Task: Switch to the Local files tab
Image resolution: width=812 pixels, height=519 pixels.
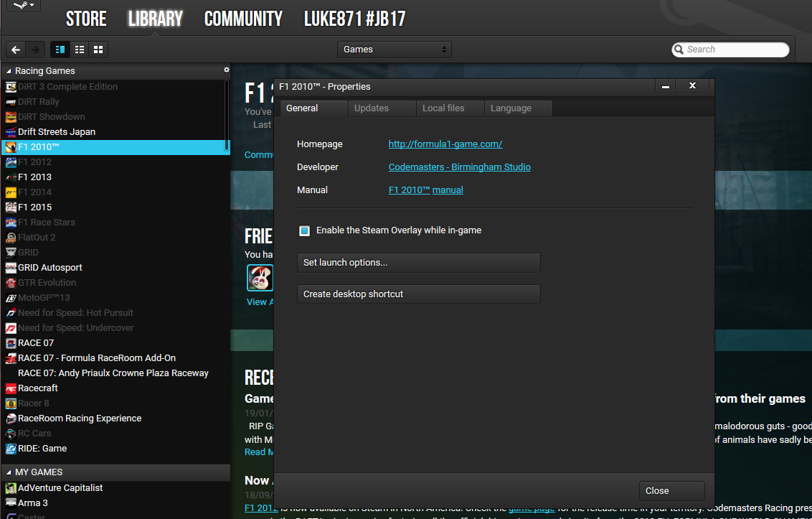Action: (x=450, y=108)
